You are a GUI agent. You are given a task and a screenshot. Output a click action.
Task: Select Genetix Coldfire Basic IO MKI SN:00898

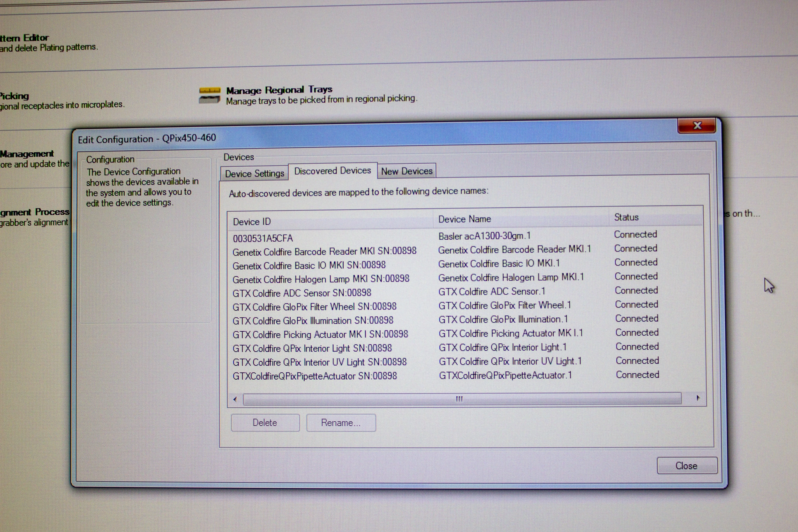pyautogui.click(x=309, y=265)
